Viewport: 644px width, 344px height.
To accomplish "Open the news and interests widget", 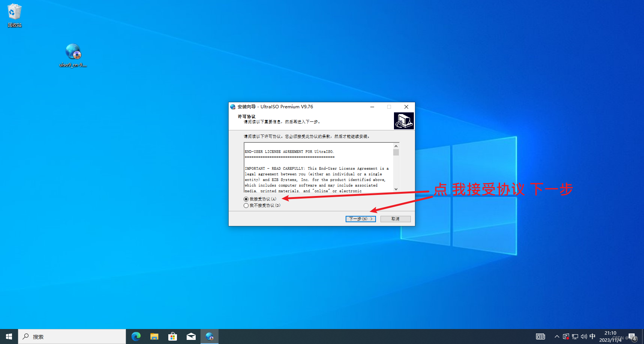I will point(540,336).
